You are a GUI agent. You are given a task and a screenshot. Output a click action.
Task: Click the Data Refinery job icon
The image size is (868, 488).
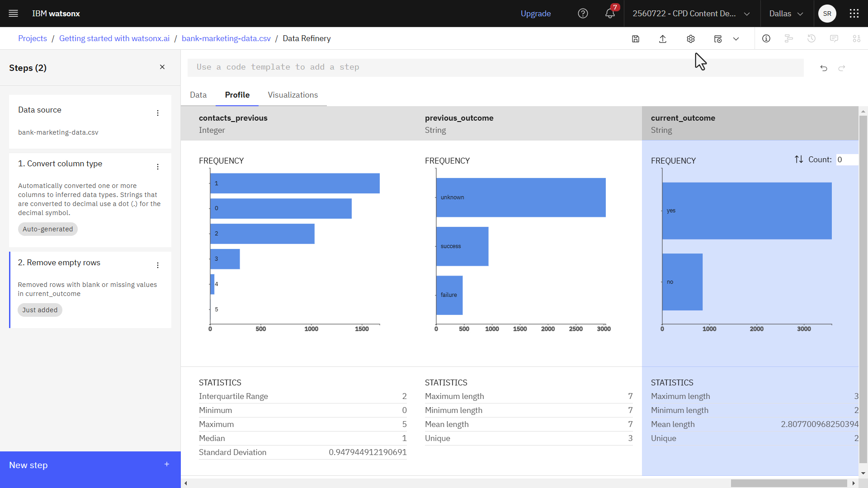point(718,39)
